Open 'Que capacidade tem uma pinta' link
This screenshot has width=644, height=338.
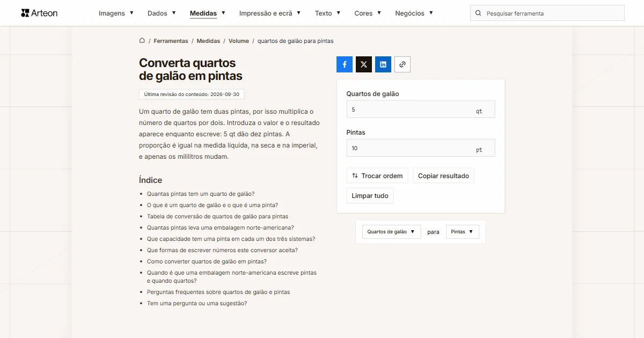pyautogui.click(x=231, y=239)
